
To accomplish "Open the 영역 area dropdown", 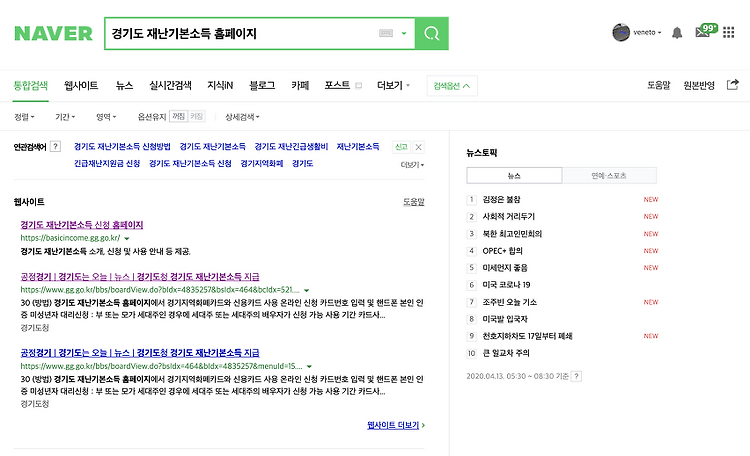I will tap(106, 117).
